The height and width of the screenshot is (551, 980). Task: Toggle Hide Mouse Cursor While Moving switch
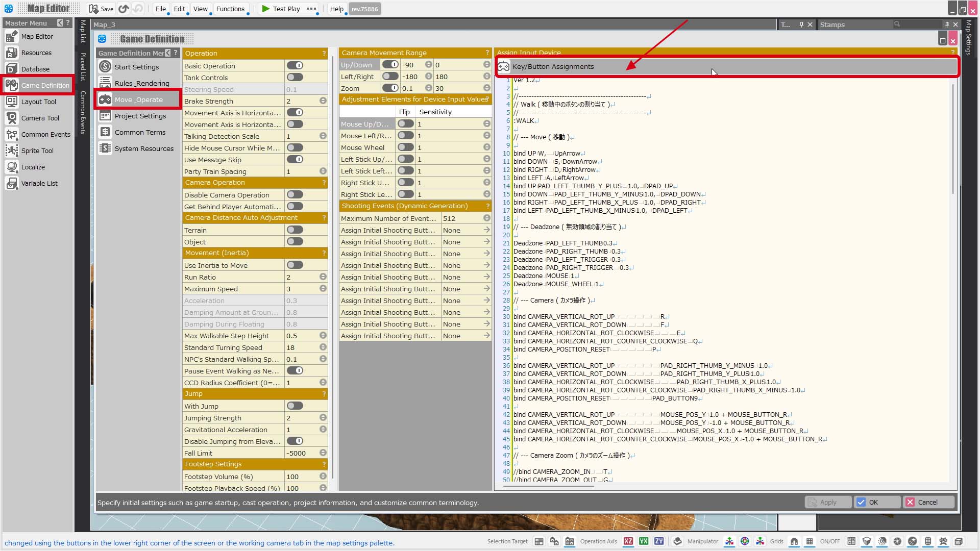tap(295, 148)
